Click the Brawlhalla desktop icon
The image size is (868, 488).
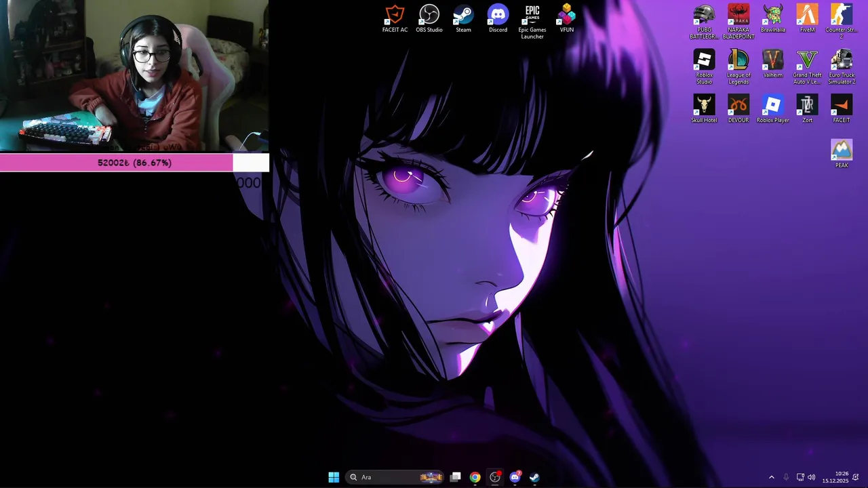[773, 18]
